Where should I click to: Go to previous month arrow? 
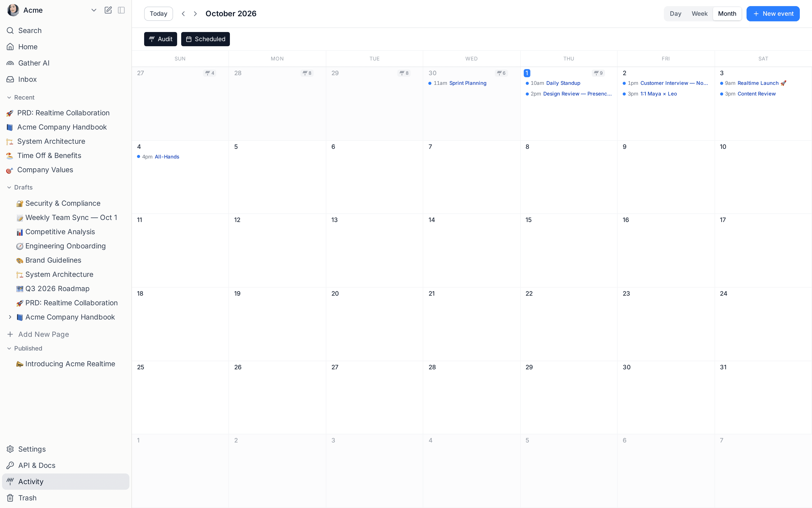[x=183, y=14]
